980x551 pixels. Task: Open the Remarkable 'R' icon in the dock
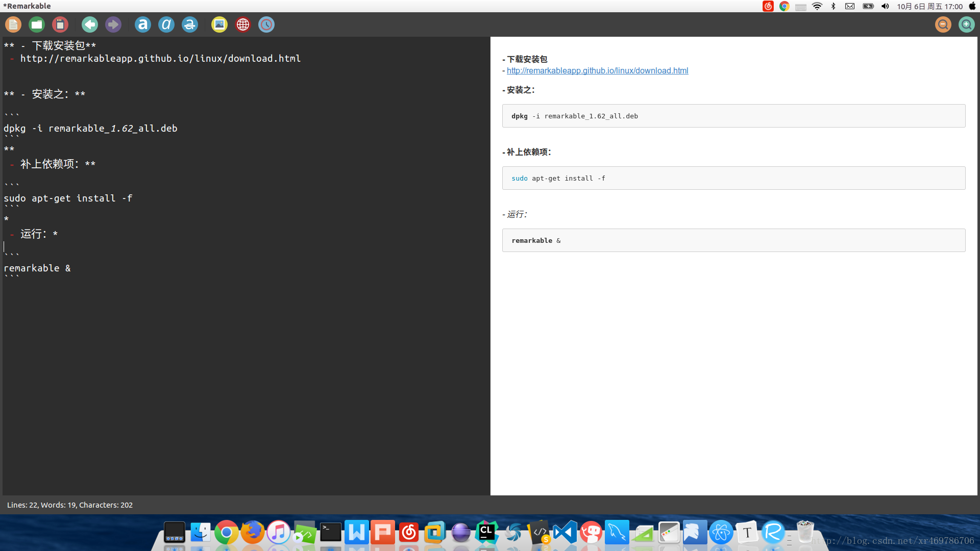773,533
